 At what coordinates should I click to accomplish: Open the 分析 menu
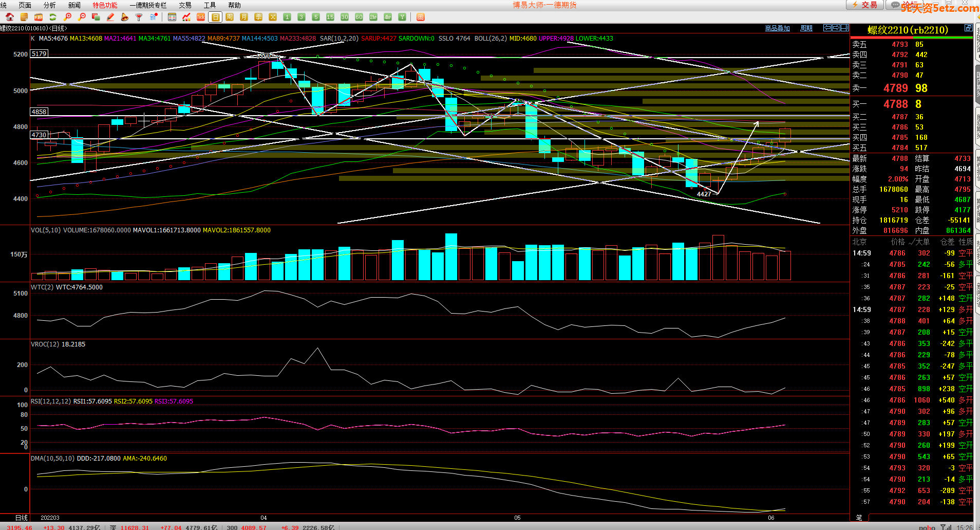(x=49, y=5)
